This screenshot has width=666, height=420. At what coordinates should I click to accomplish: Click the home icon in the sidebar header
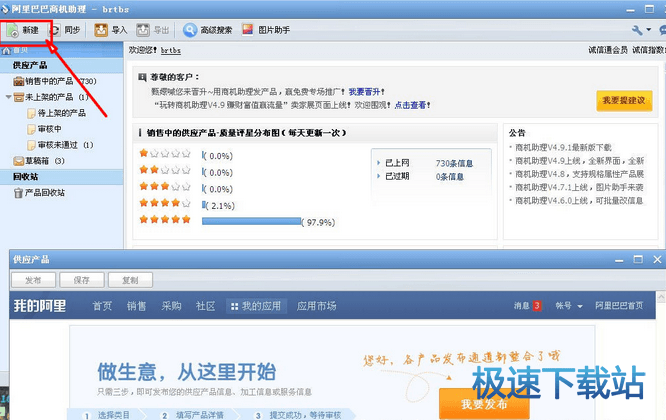click(6, 51)
